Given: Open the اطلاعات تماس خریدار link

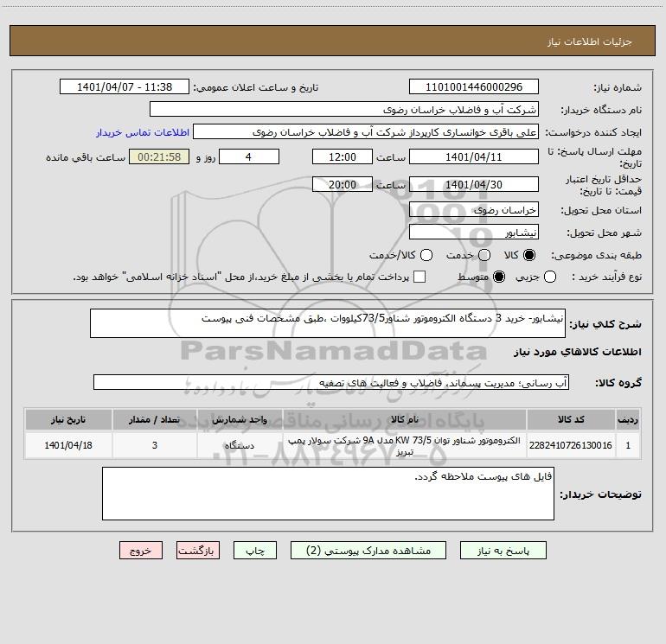Looking at the screenshot, I should point(143,132).
